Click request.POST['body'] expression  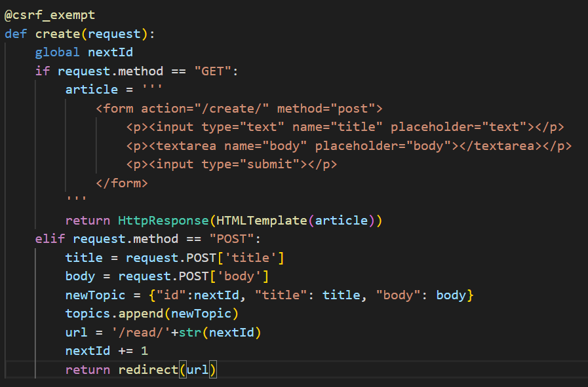click(193, 276)
